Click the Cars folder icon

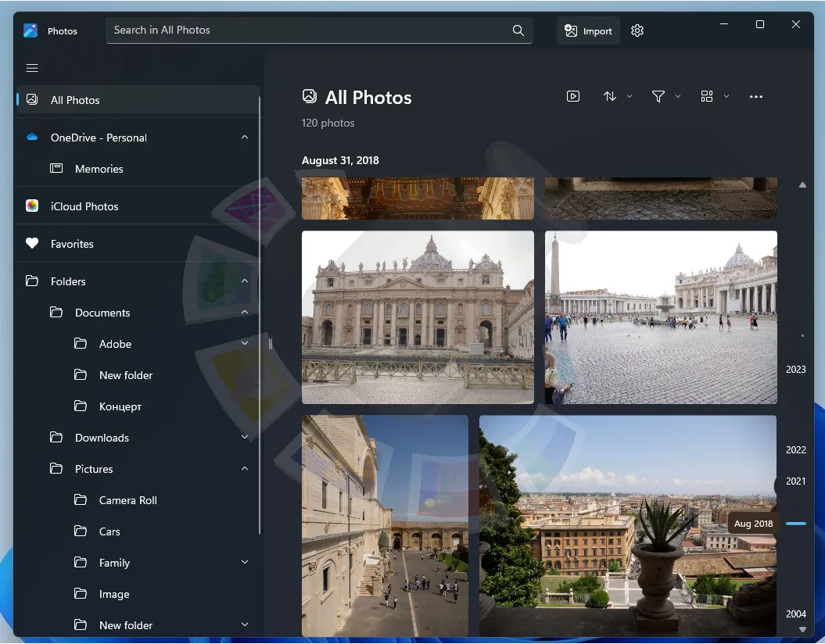[81, 531]
